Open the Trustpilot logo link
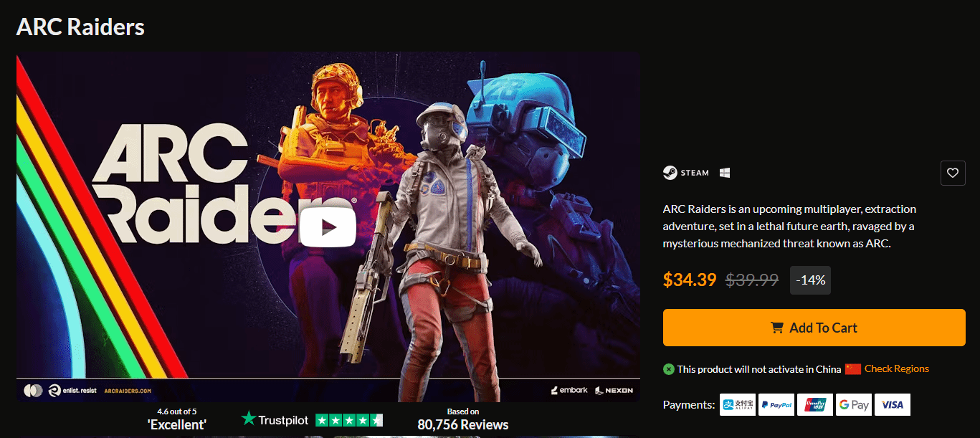The height and width of the screenshot is (438, 980). click(x=276, y=419)
